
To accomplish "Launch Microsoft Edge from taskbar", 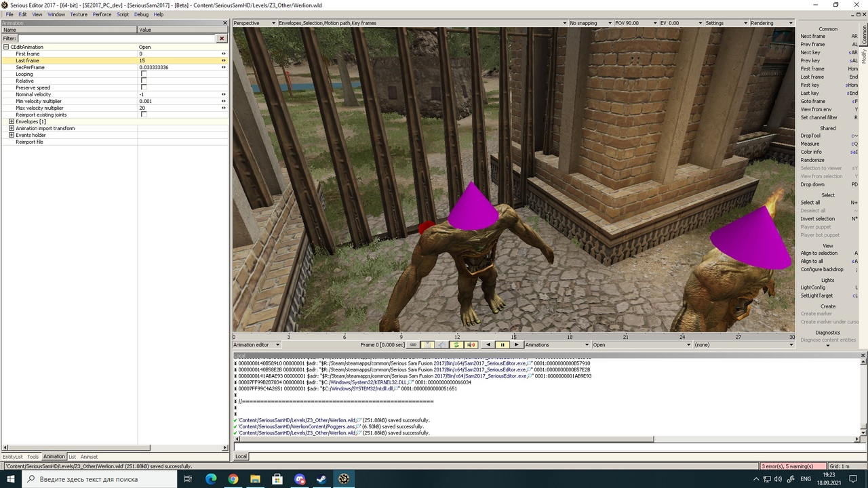I will (211, 479).
